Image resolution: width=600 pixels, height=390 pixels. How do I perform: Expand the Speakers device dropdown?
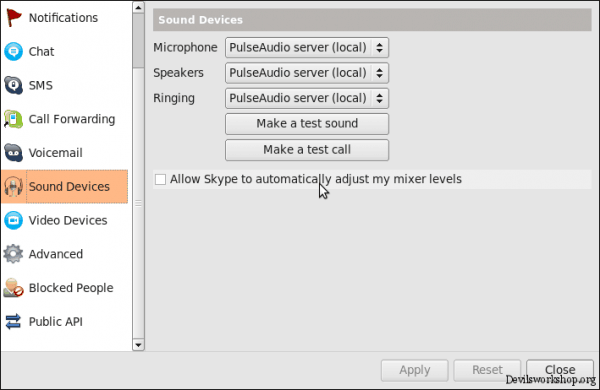pos(307,73)
